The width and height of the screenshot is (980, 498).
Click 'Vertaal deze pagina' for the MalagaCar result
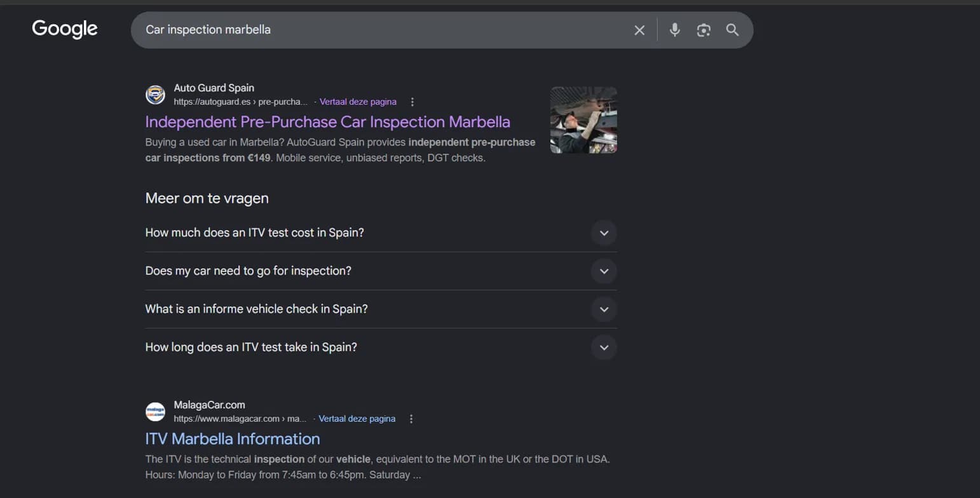[357, 419]
